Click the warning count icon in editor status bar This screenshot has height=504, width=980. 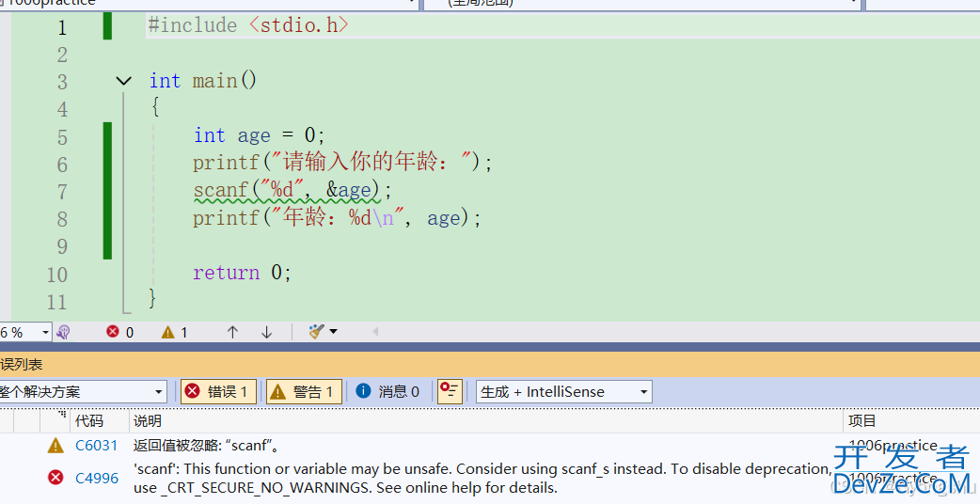167,332
